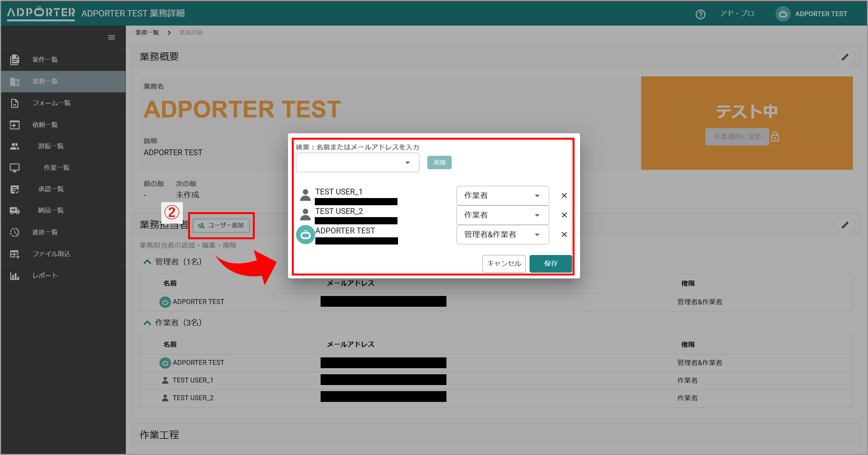
Task: Collapse sidebar with hamburger menu icon
Action: [x=111, y=37]
